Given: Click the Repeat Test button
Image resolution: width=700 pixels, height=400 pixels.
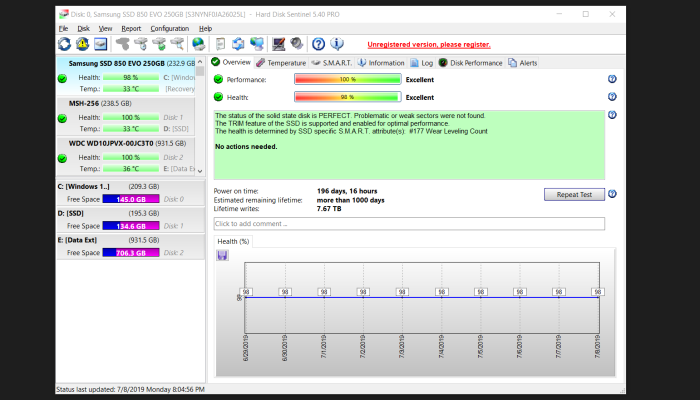Looking at the screenshot, I should click(574, 195).
